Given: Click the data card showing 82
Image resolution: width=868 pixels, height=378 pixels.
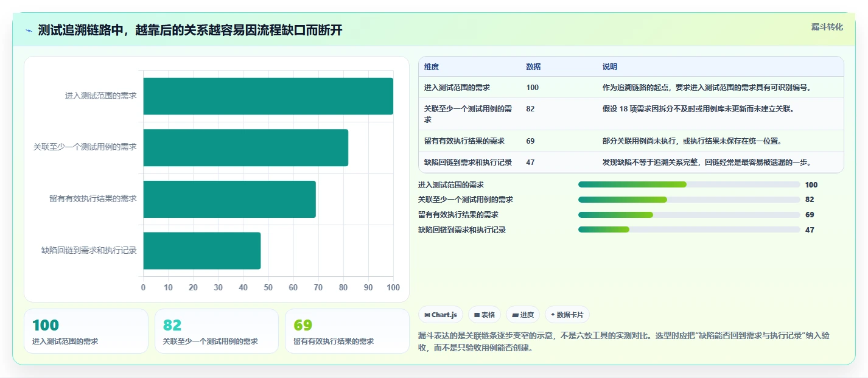Looking at the screenshot, I should (x=217, y=331).
